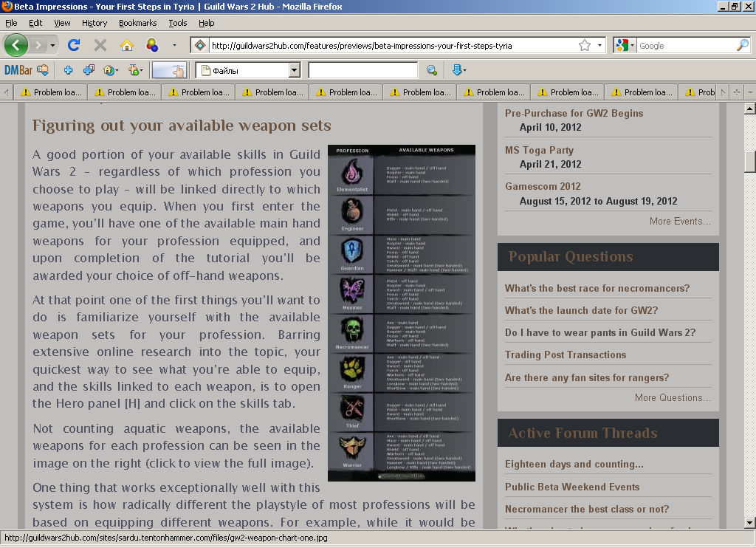Open the address bar URL history dropdown
The width and height of the screenshot is (756, 548).
[x=599, y=45]
